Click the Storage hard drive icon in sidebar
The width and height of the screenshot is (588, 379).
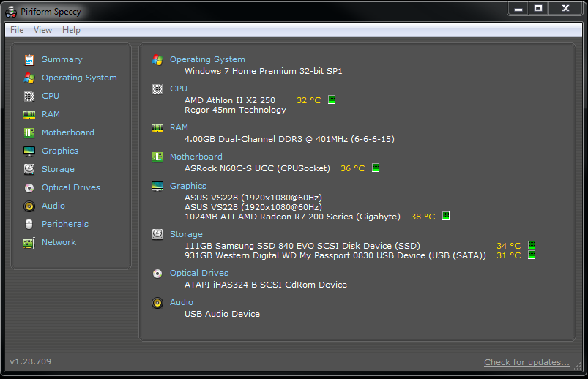(29, 169)
